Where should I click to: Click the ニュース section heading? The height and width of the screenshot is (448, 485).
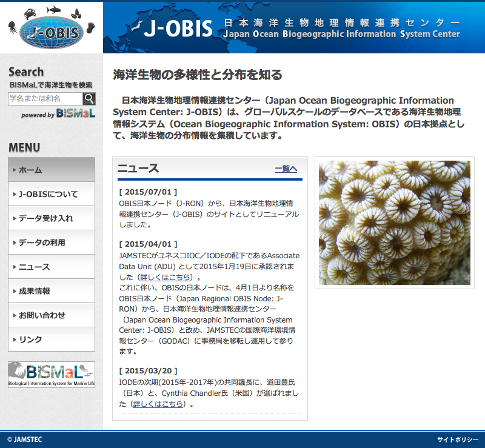(138, 169)
